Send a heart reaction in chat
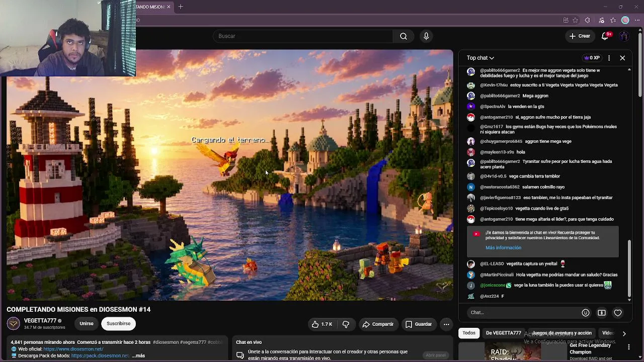 pyautogui.click(x=618, y=313)
